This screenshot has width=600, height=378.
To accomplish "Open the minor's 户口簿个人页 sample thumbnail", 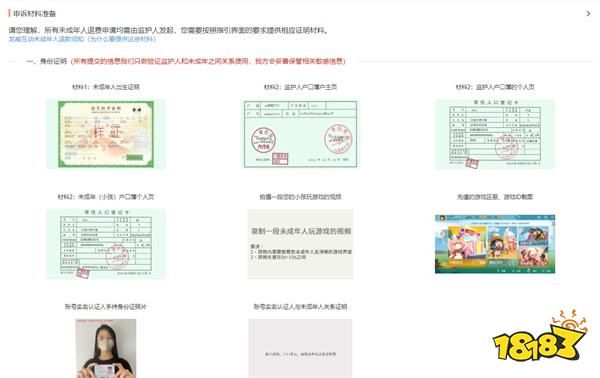I will [106, 244].
